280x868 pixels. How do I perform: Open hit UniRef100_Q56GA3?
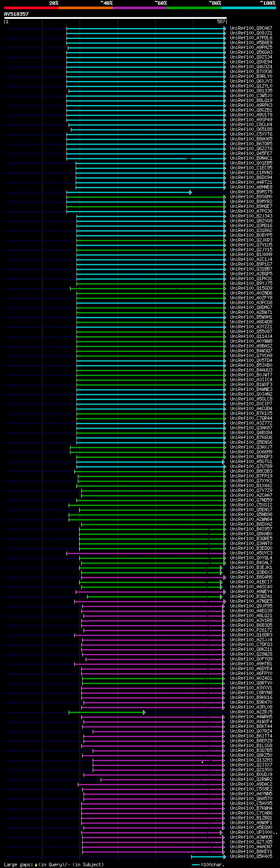251,52
